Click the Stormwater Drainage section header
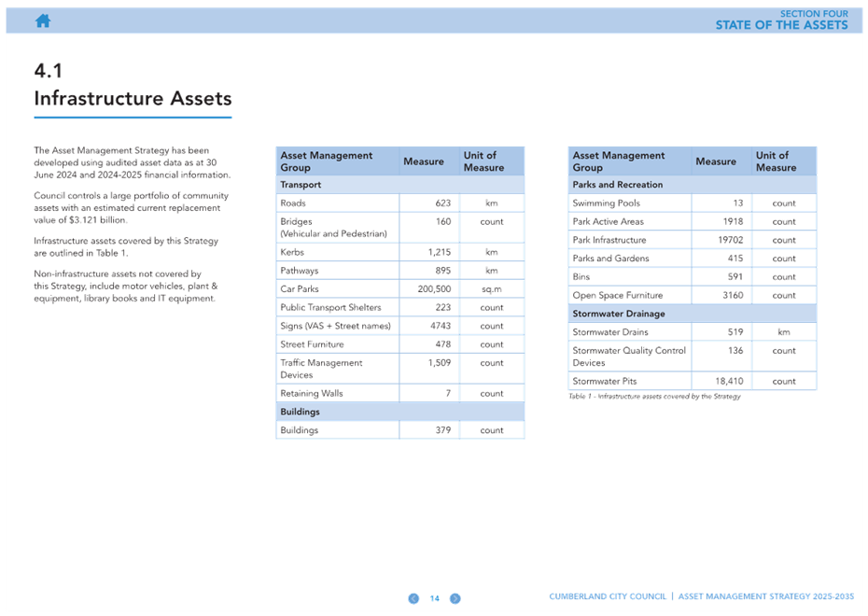 click(x=619, y=314)
